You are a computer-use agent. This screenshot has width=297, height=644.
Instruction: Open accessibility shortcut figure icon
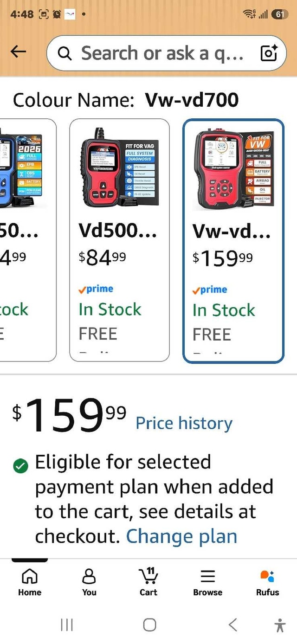tap(280, 625)
